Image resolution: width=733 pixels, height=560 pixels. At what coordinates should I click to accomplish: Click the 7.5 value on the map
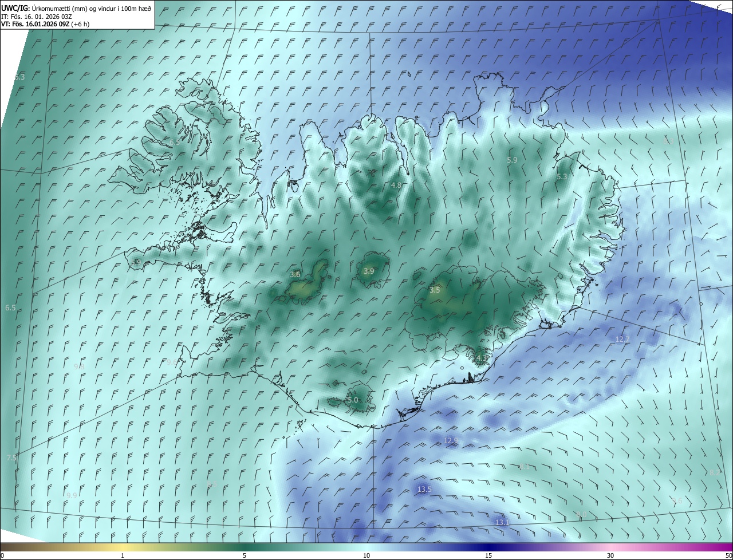click(x=11, y=458)
